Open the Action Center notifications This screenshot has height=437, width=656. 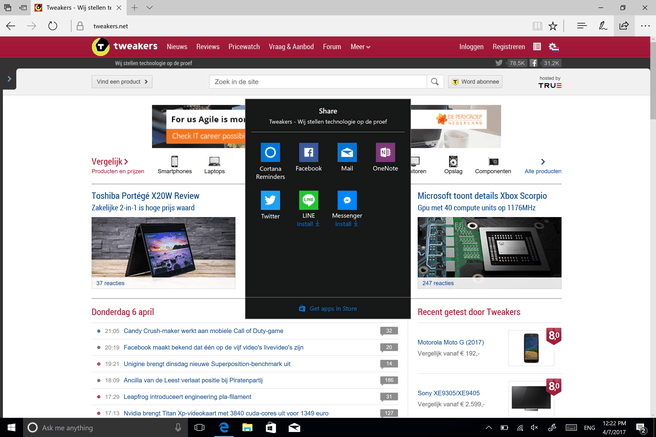pyautogui.click(x=641, y=427)
